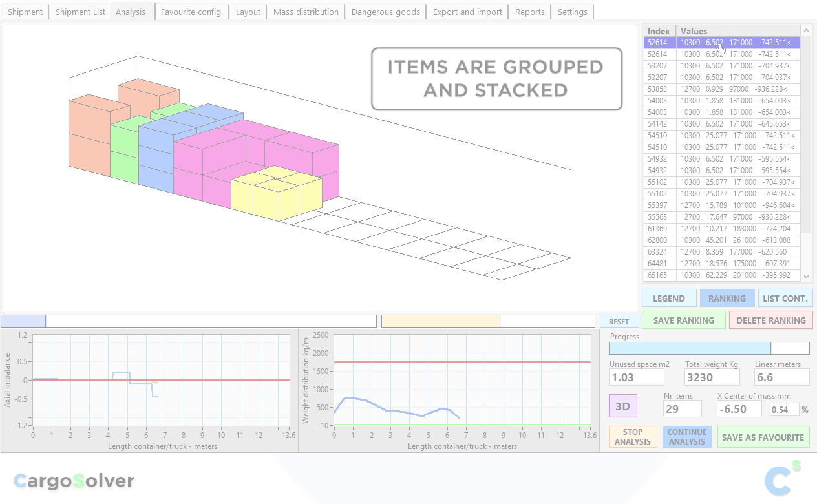Image resolution: width=817 pixels, height=504 pixels.
Task: Select ranking row with index 62800
Action: (721, 240)
